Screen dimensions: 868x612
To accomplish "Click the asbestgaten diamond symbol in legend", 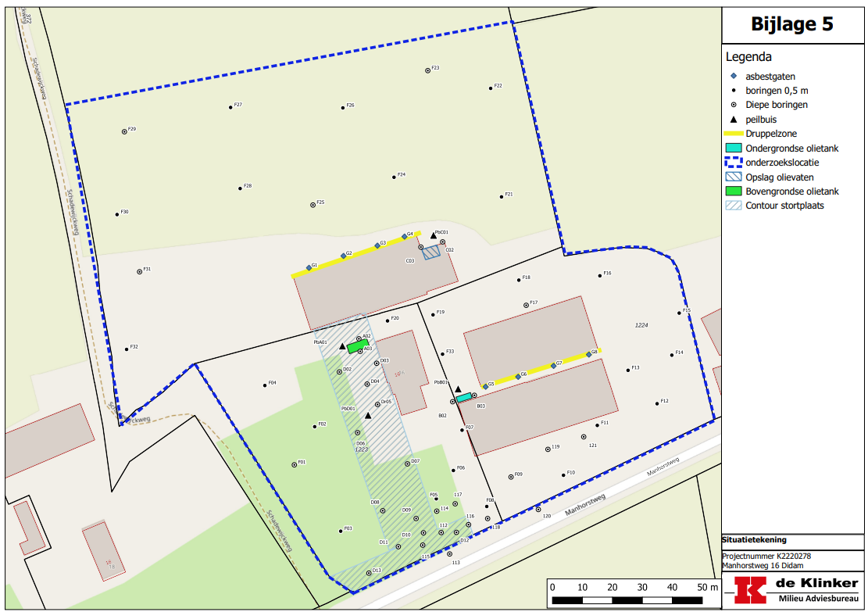I will [x=734, y=77].
